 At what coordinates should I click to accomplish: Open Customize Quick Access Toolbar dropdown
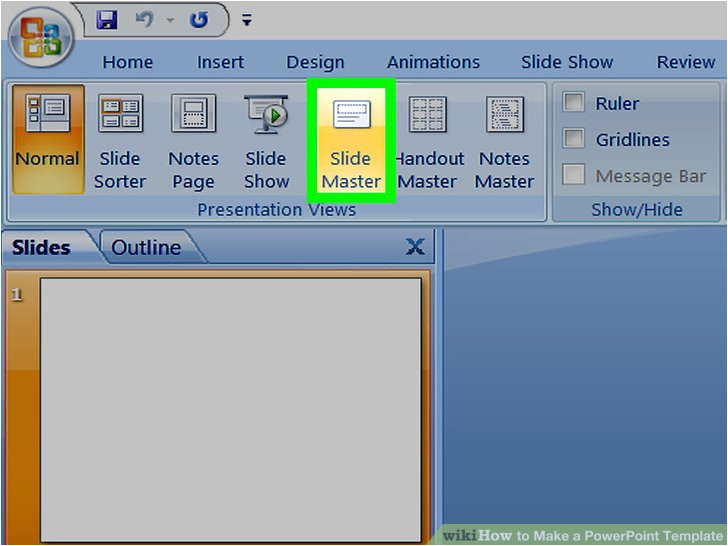coord(247,20)
